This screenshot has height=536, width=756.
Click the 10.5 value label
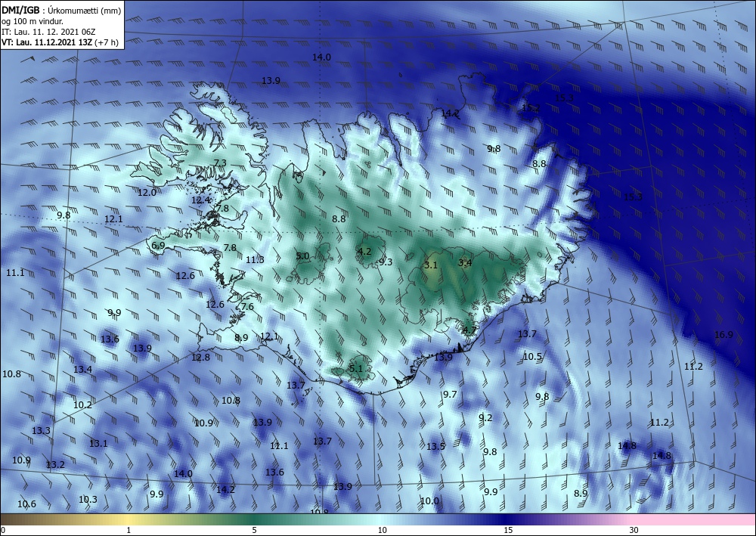tap(532, 357)
